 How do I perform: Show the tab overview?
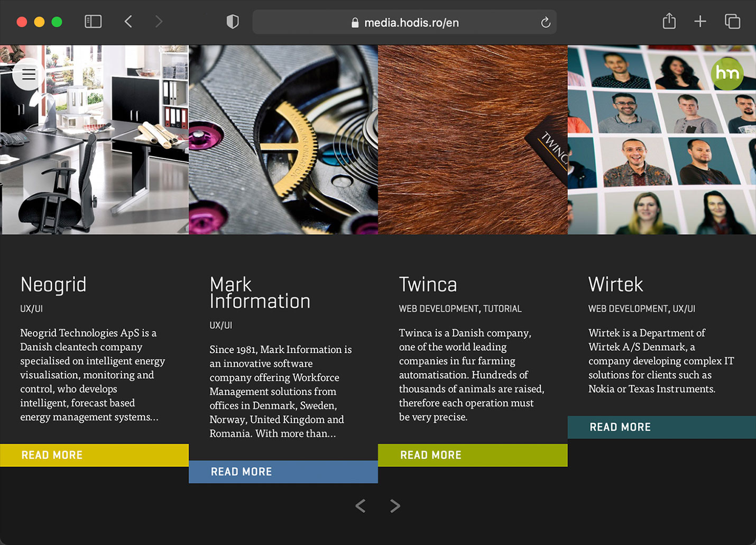click(x=732, y=22)
